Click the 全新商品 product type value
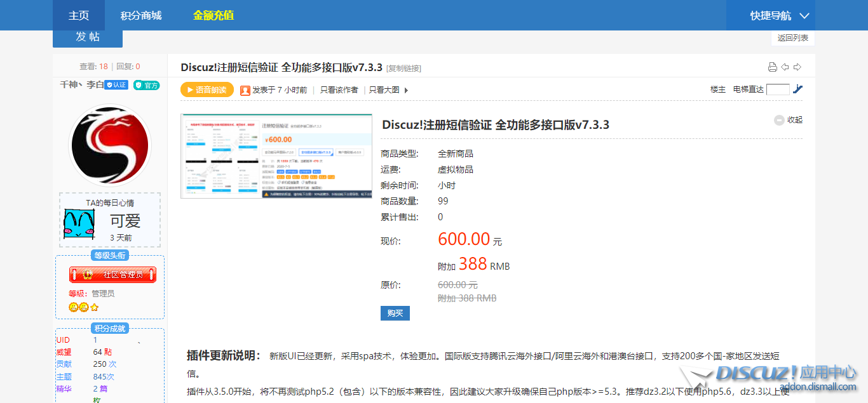 456,154
